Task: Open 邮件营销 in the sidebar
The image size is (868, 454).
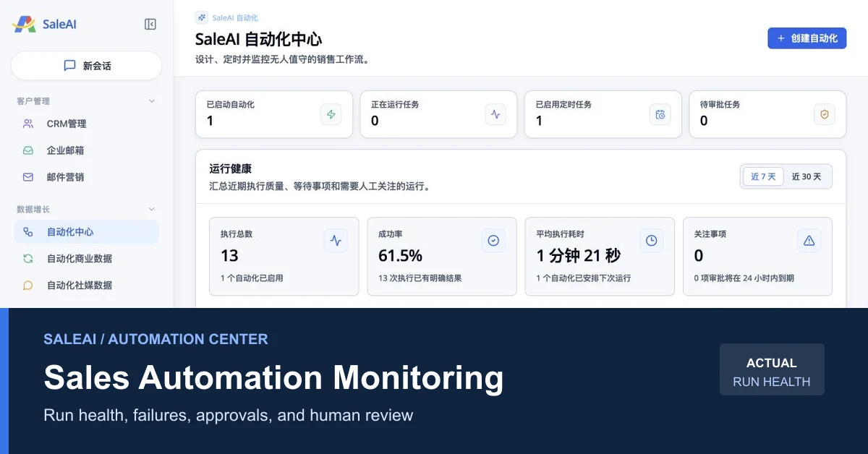Action: tap(86, 177)
